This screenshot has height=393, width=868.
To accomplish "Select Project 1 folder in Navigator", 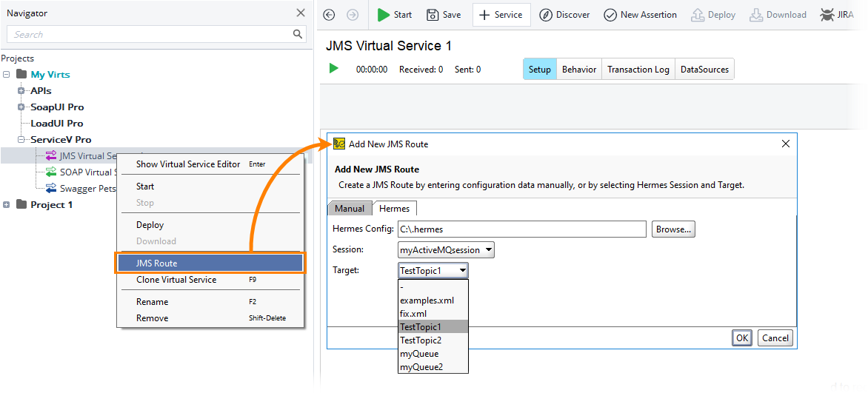I will (44, 205).
